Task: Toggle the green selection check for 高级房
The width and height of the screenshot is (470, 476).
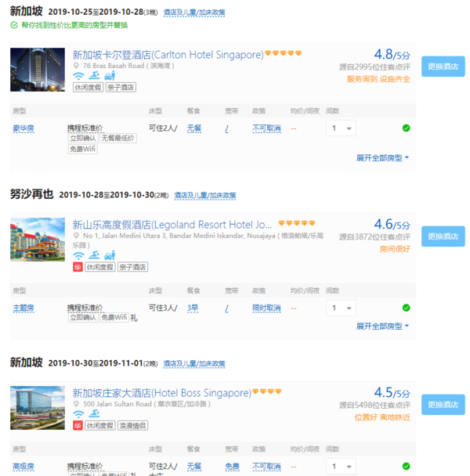Action: pos(406,467)
